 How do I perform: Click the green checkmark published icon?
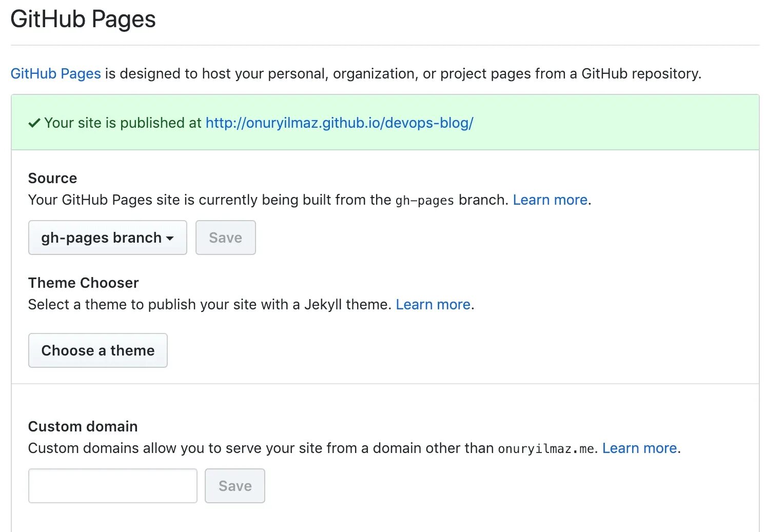34,123
